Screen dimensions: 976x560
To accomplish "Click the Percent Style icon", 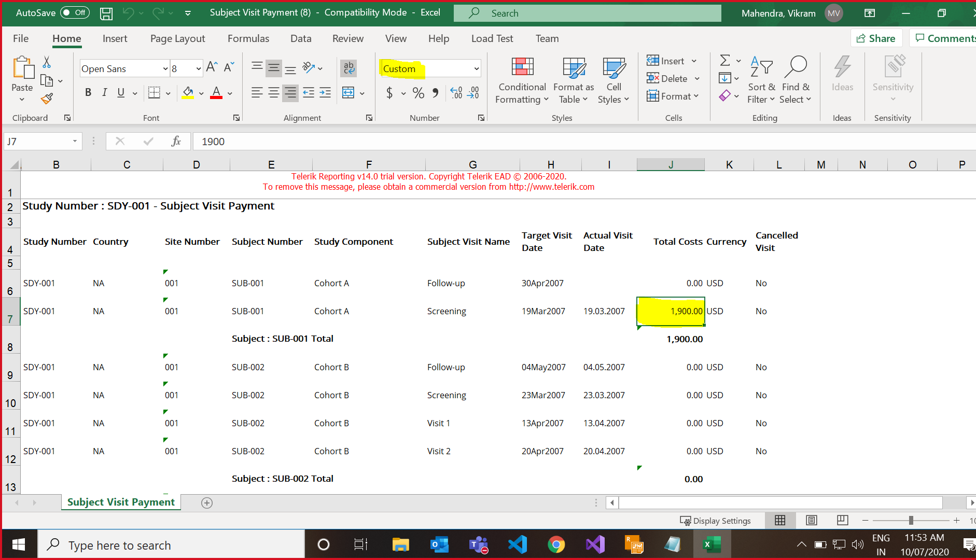I will click(419, 93).
